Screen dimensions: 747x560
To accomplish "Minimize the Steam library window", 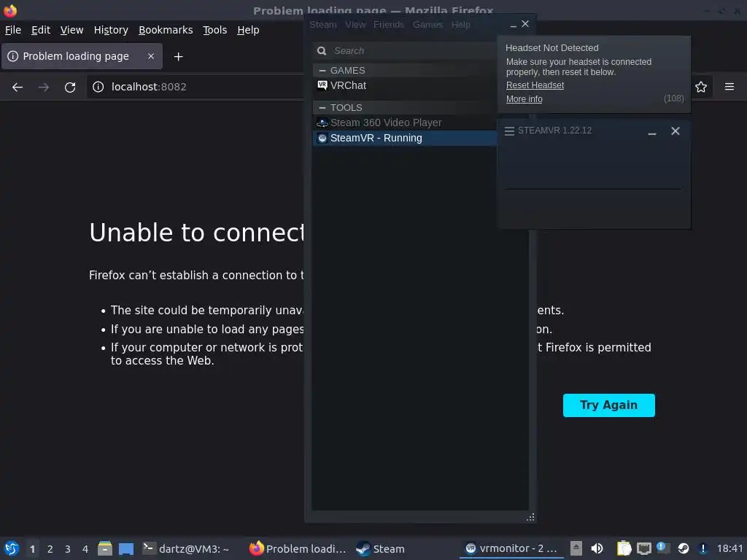I will 513,25.
